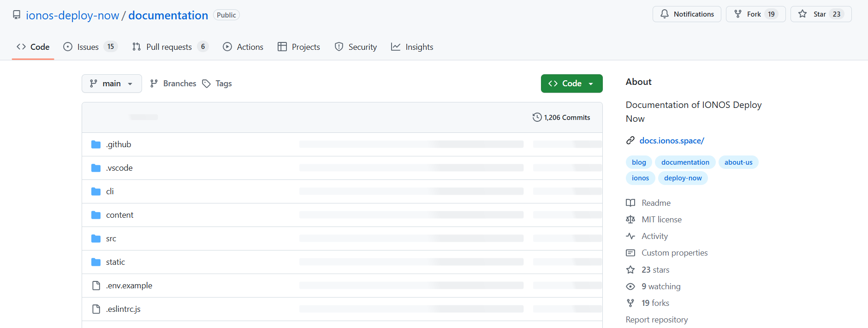This screenshot has width=868, height=328.
Task: Open the Pull requests tab
Action: 170,47
